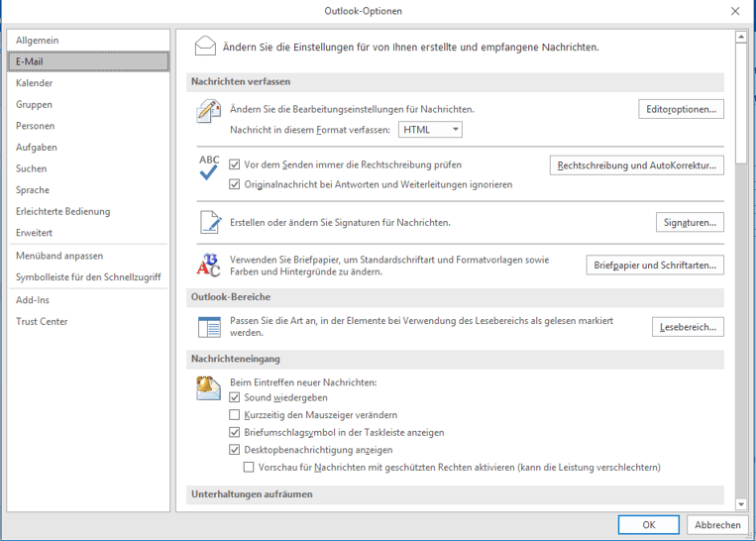Click the reading pane layout icon
756x541 pixels.
coord(209,326)
